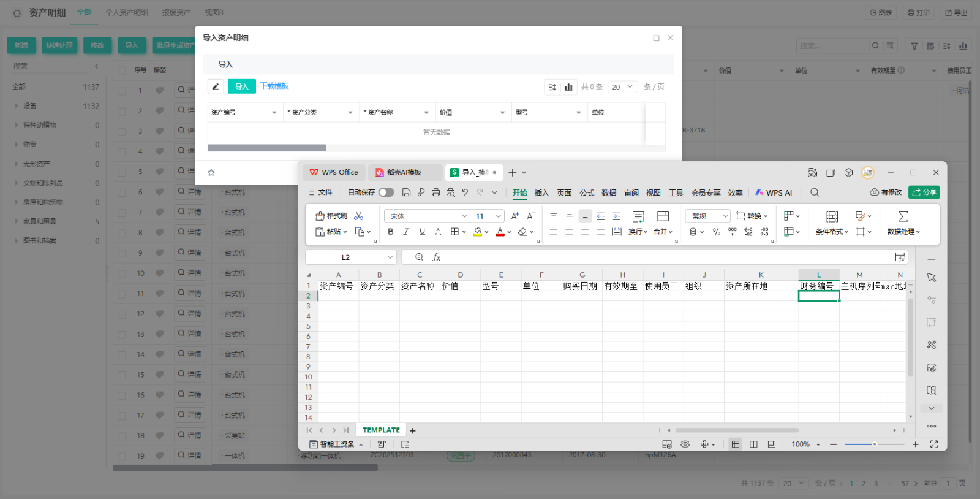Tick the checkbox for row 1
The height and width of the screenshot is (499, 980).
click(x=122, y=91)
